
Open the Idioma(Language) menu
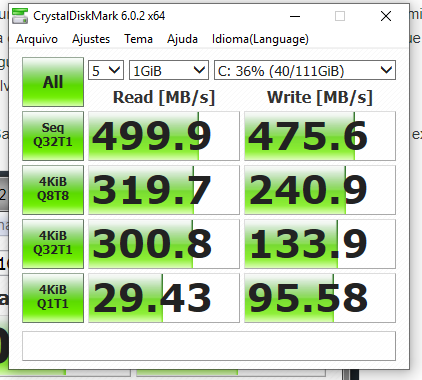point(260,39)
